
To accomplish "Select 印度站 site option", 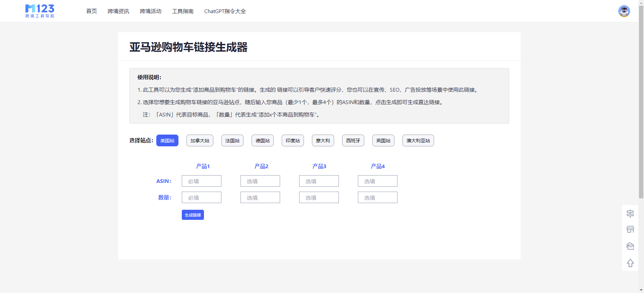I will click(x=293, y=141).
